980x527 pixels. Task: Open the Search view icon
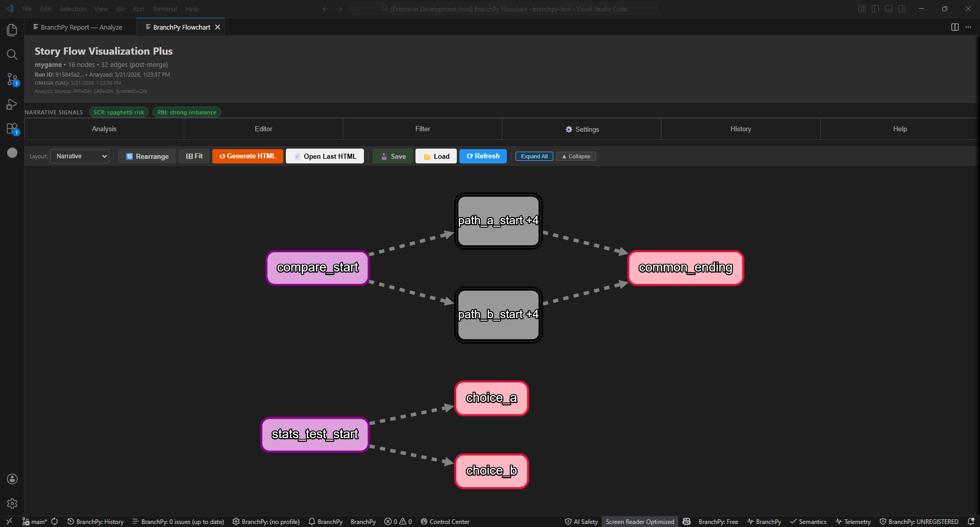coord(12,55)
